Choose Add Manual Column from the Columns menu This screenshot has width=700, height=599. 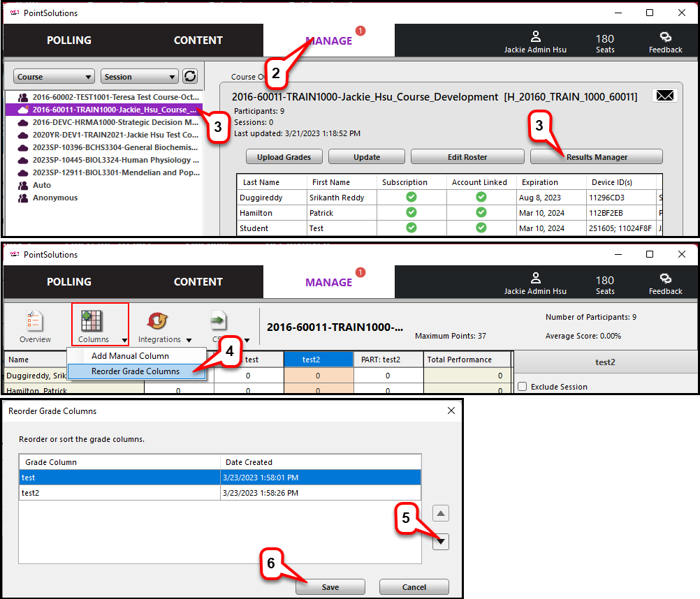(x=137, y=356)
